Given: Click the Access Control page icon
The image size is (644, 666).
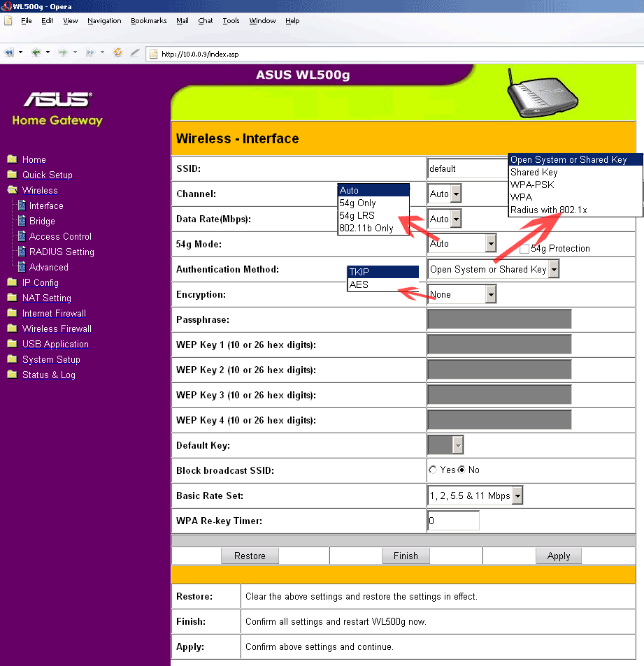Looking at the screenshot, I should (22, 236).
